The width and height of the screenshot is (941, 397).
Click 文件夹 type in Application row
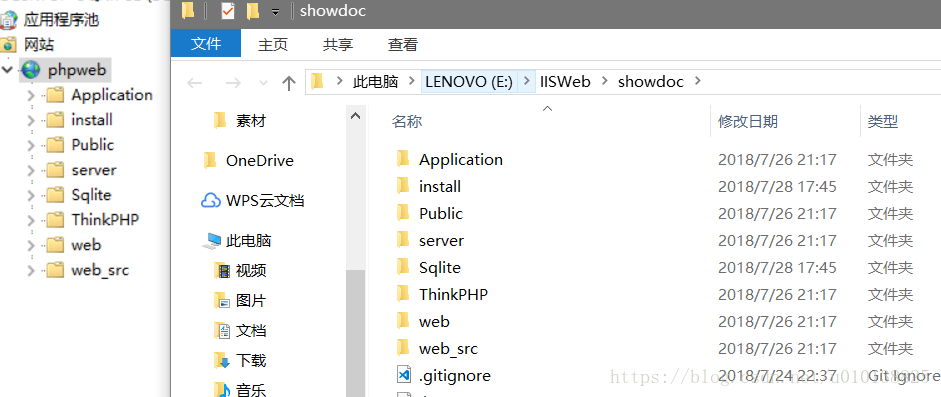(x=890, y=160)
